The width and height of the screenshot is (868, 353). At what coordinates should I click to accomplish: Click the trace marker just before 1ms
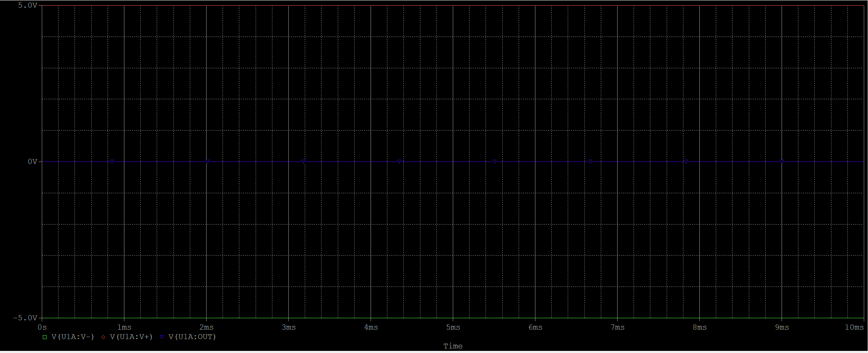(x=112, y=162)
